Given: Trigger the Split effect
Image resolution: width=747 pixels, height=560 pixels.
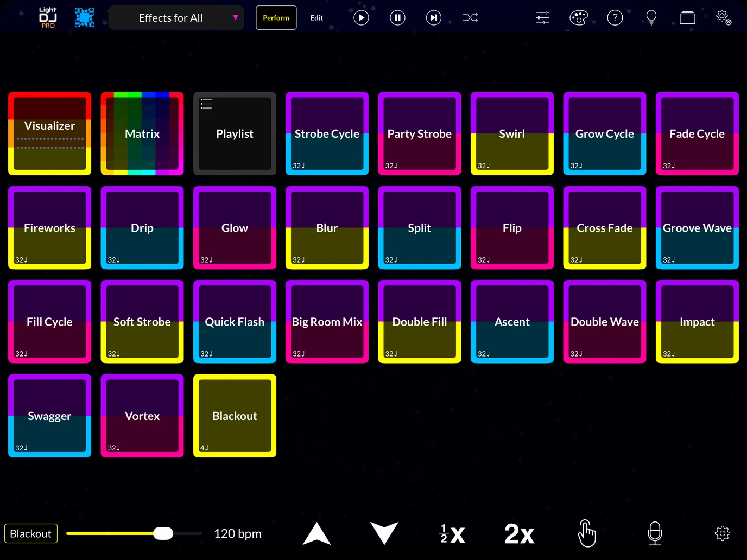Looking at the screenshot, I should (420, 228).
